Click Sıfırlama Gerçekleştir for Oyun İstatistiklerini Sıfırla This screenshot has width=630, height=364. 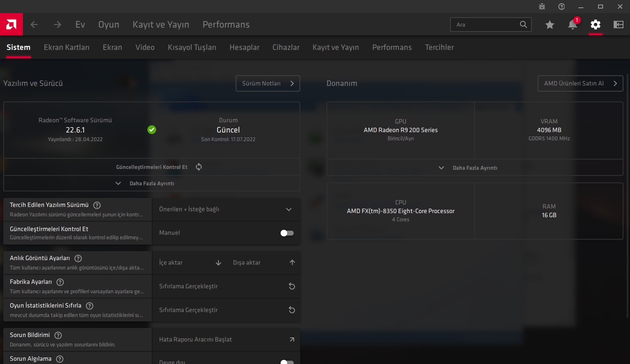click(x=226, y=310)
